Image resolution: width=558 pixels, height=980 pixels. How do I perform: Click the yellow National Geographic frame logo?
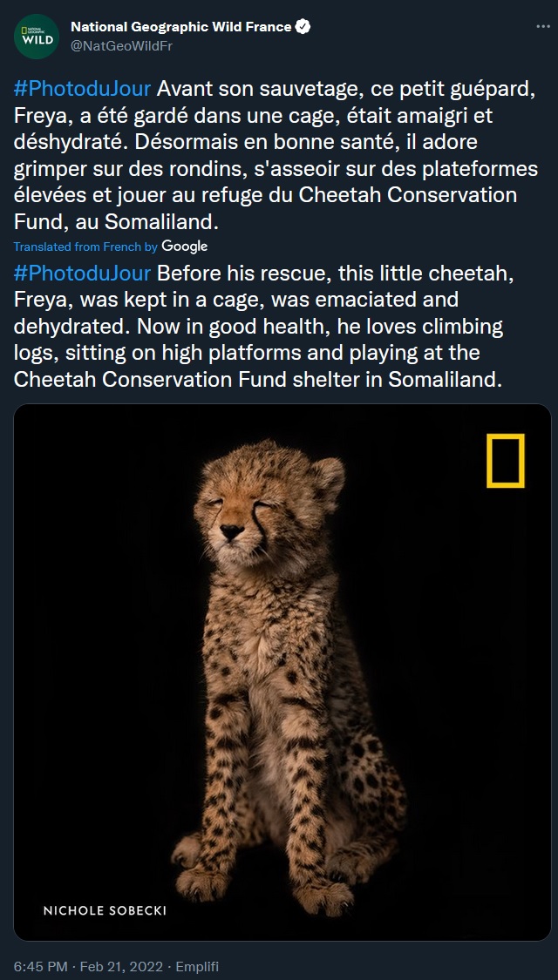point(506,461)
